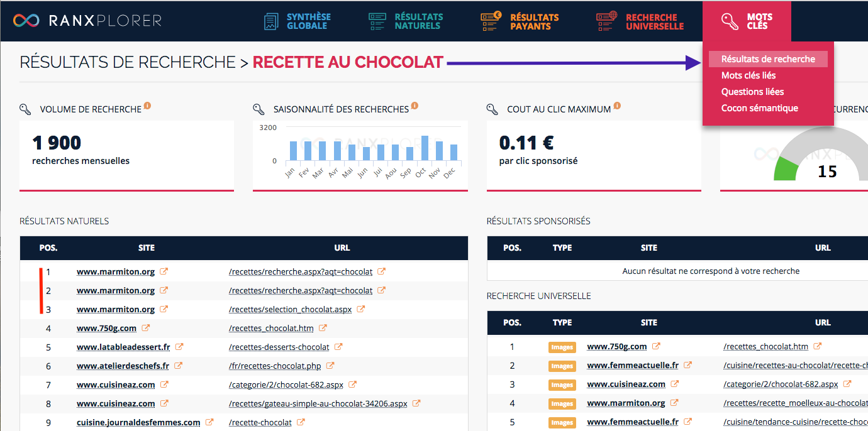Open external link icon beside www.cuisineaz.com position 8
The image size is (868, 431).
pos(164,403)
